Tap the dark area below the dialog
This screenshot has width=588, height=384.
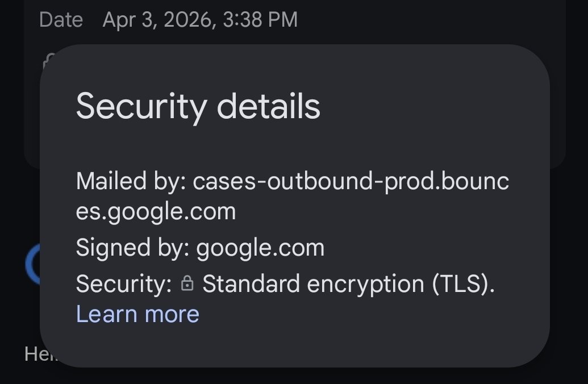point(295,376)
